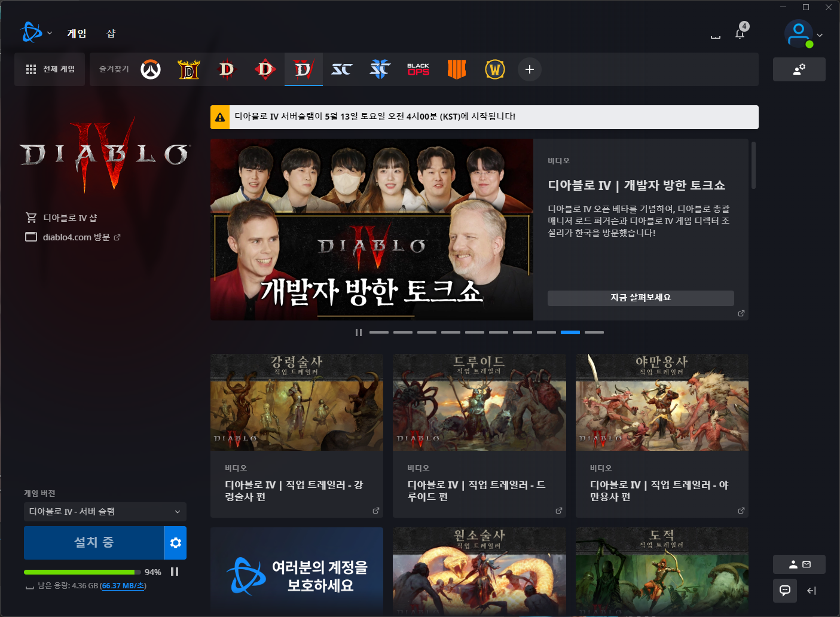Open the chat bubble button
Screen dimensions: 840x617
click(x=785, y=591)
